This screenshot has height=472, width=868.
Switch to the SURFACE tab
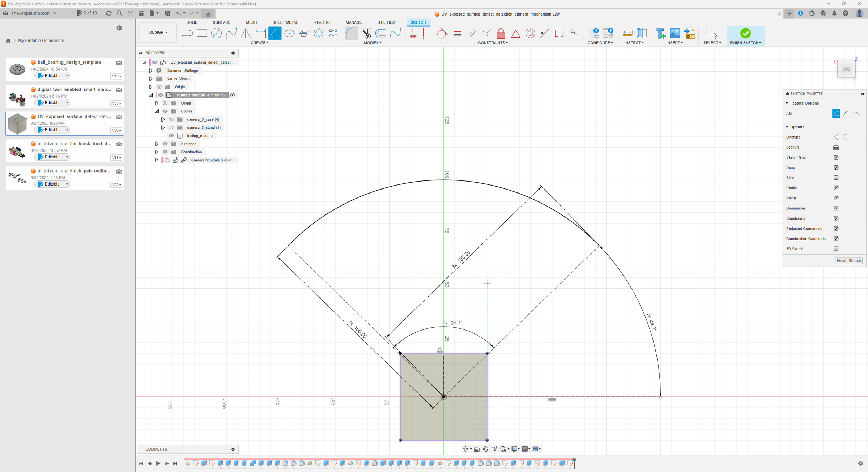coord(221,22)
